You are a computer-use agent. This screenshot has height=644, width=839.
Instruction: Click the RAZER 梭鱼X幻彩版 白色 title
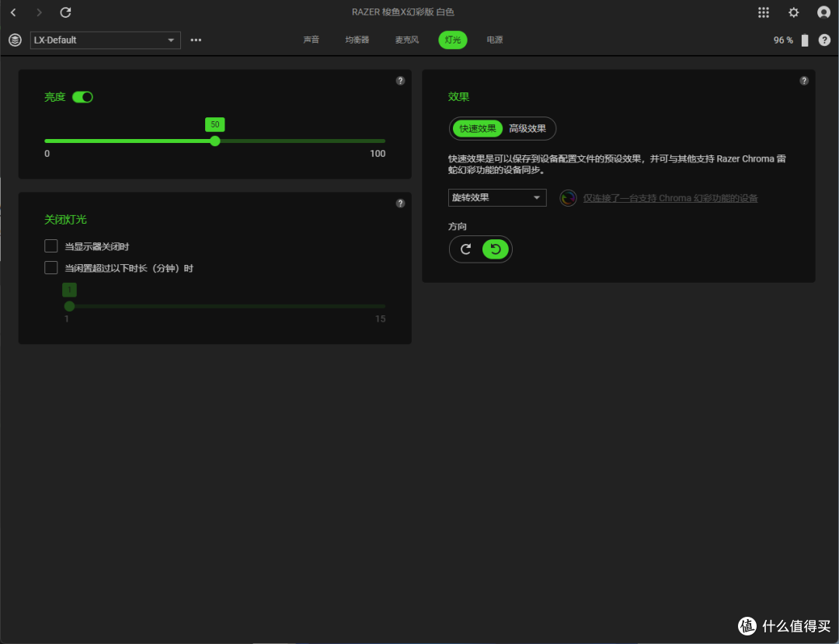point(403,12)
